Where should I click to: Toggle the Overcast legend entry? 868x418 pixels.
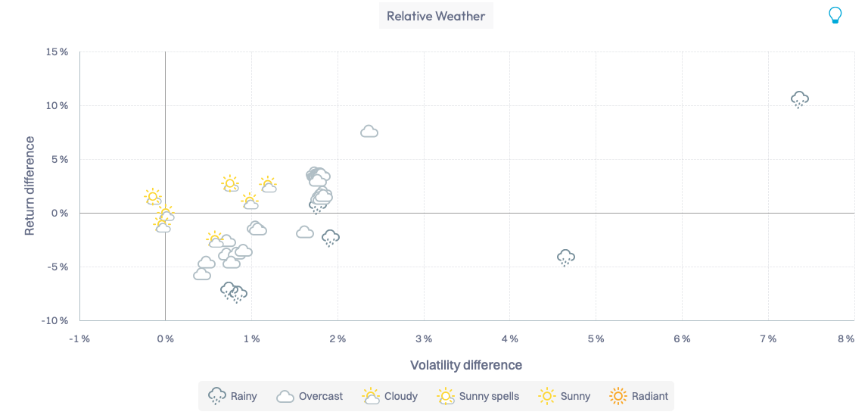[310, 396]
